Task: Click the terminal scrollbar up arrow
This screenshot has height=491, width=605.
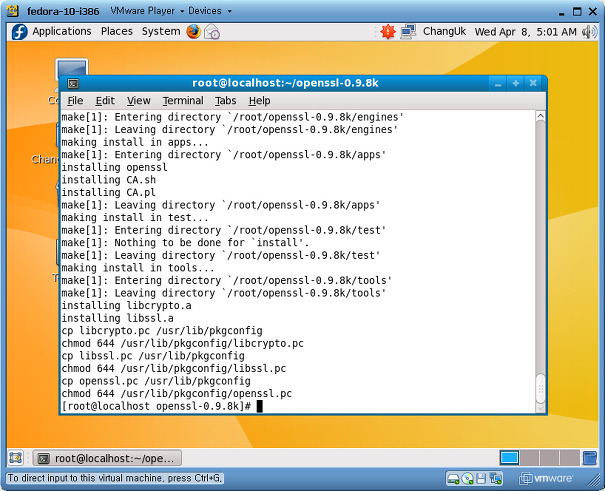Action: [x=541, y=116]
